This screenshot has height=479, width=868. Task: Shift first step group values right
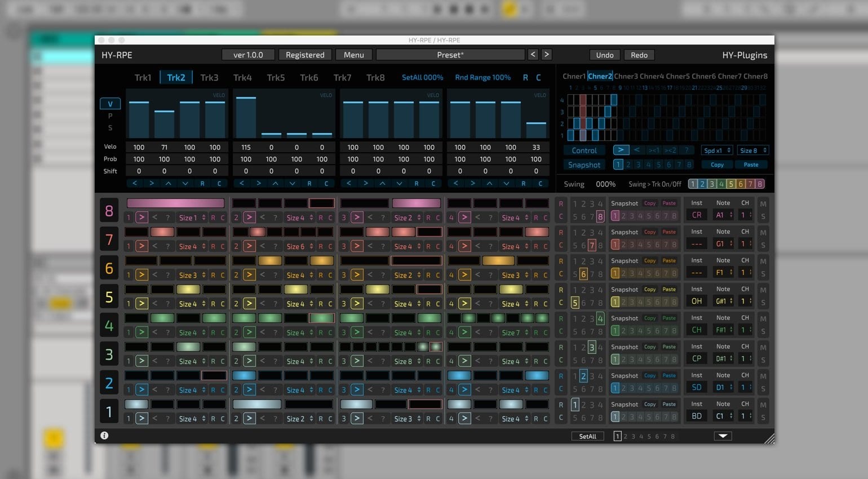(151, 183)
